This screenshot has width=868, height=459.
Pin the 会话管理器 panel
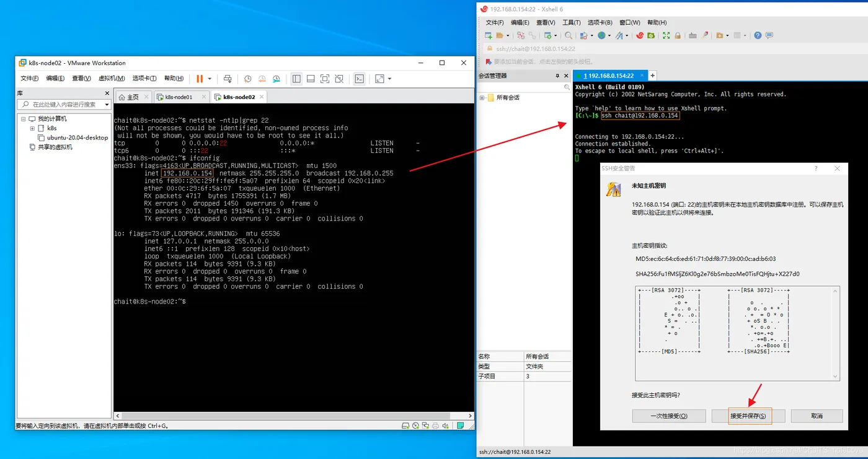(557, 76)
